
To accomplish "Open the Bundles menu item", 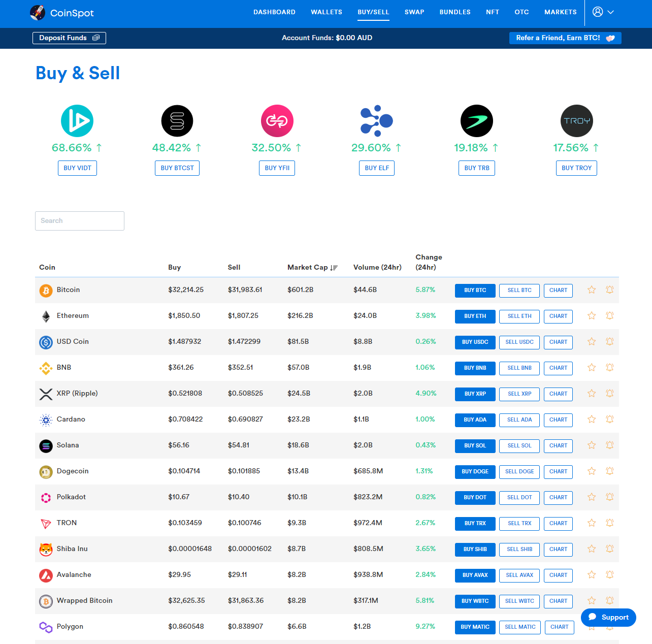I will (455, 12).
